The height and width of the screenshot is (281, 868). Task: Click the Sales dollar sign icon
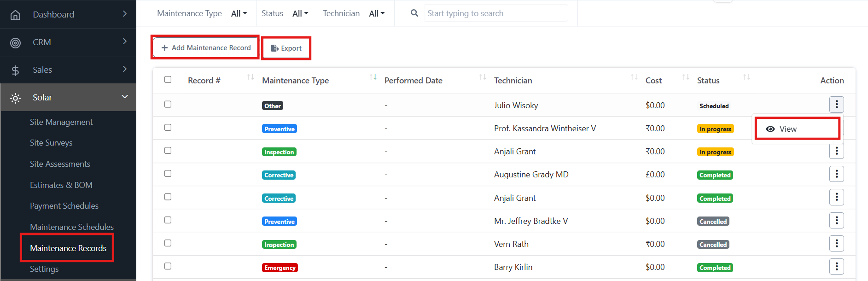coord(15,70)
